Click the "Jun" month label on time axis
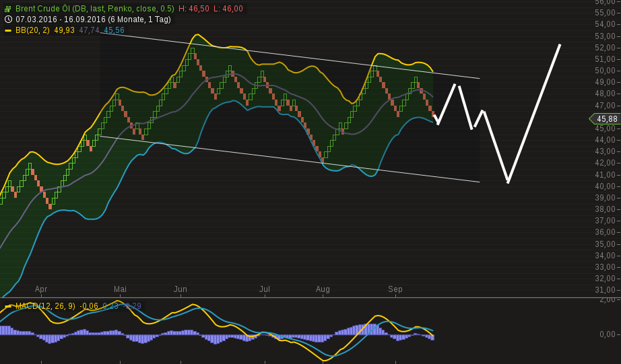The height and width of the screenshot is (364, 621). (181, 289)
